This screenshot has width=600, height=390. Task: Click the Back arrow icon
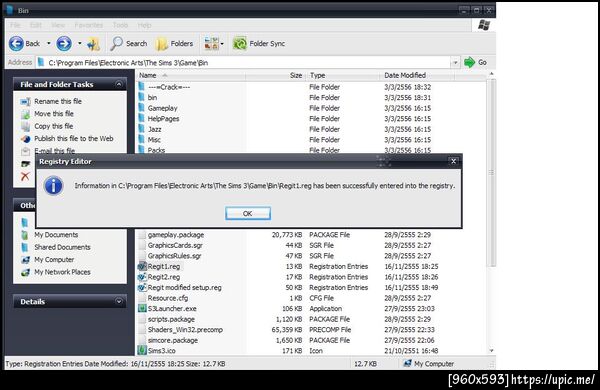pos(16,44)
